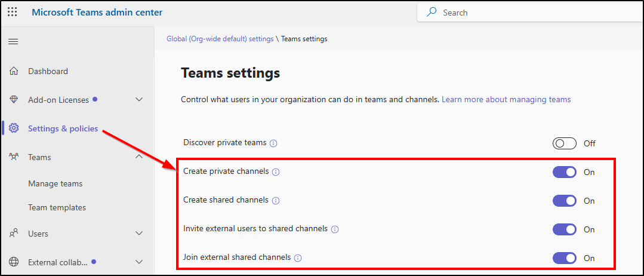Expand the Add-on Licenses chevron
Viewport: 644px width, 276px height.
139,100
